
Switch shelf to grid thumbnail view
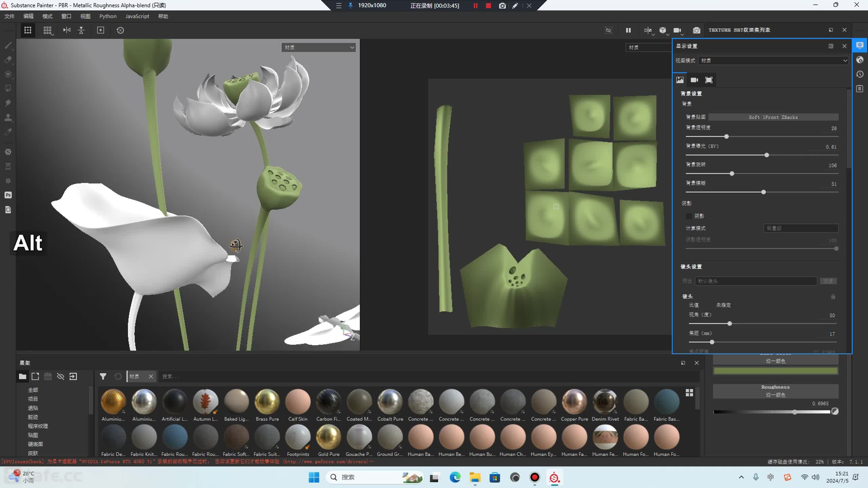coord(689,393)
